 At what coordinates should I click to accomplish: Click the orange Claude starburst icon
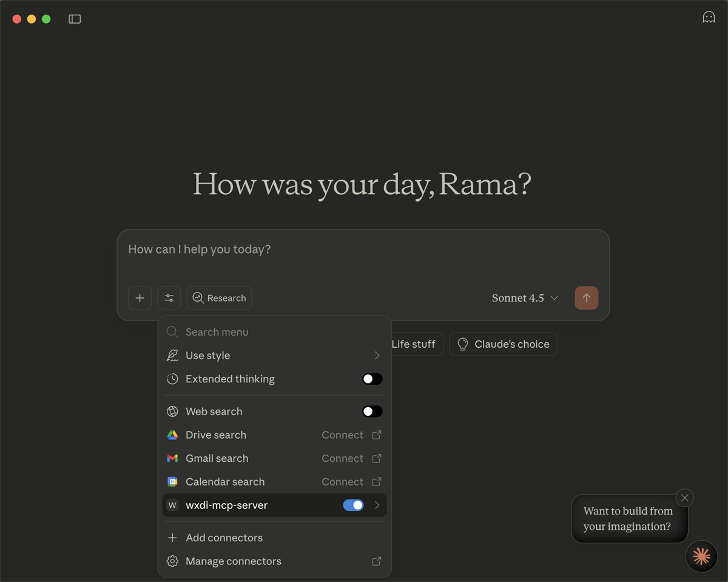701,556
